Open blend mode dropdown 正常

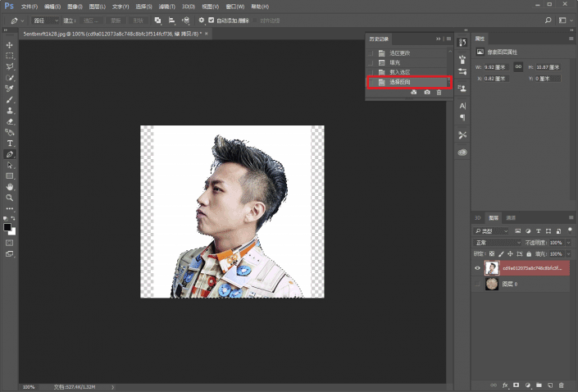(x=497, y=243)
